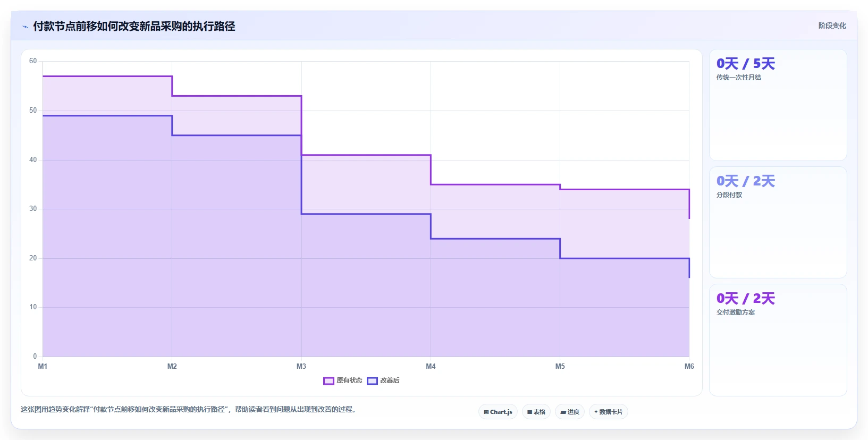The height and width of the screenshot is (440, 868).
Task: Select the 传统一次性月结 card value 0天 / 5天
Action: tap(745, 64)
